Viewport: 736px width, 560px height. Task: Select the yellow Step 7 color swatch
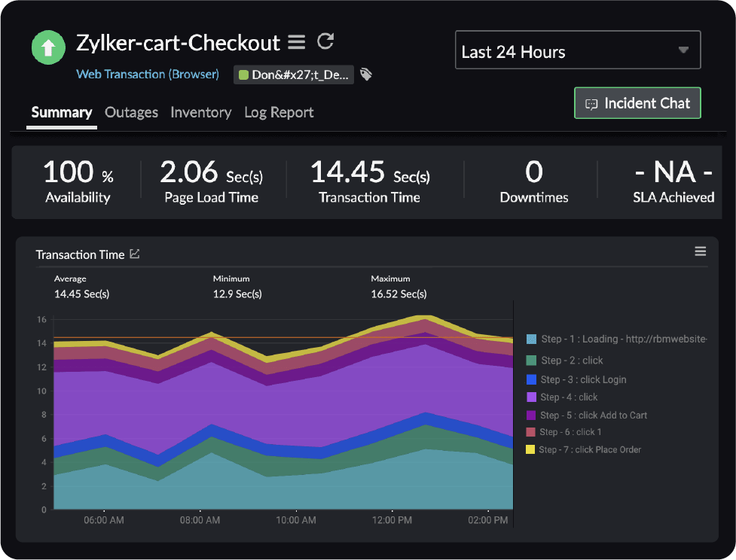click(532, 449)
